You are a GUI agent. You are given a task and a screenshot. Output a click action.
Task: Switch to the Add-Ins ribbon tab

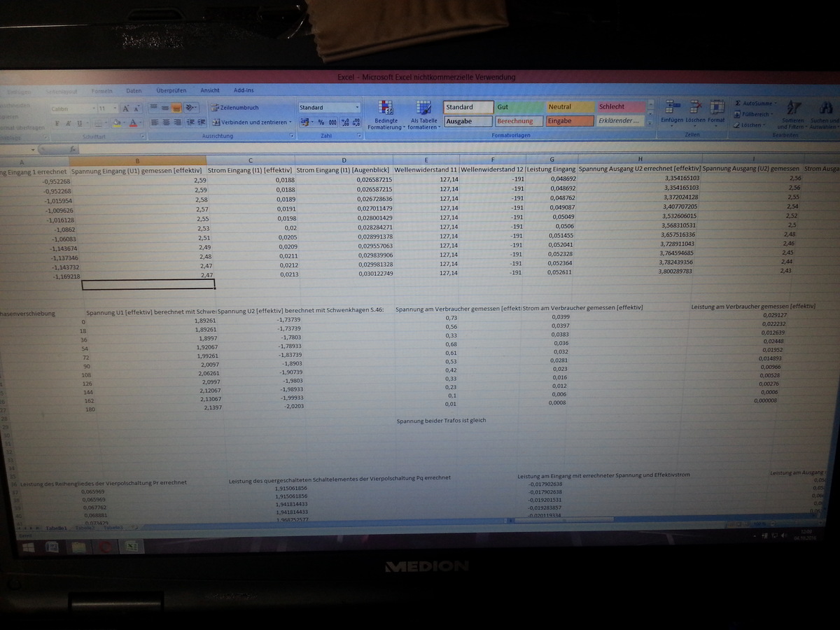coord(244,90)
